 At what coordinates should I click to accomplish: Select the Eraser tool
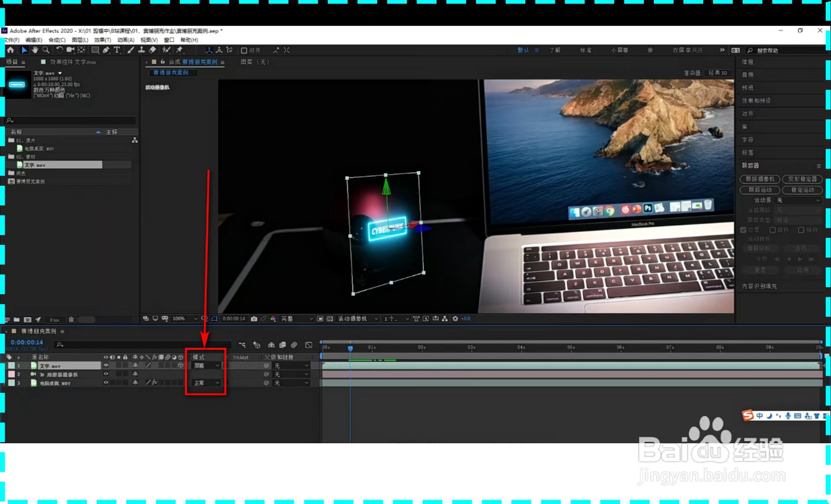152,50
